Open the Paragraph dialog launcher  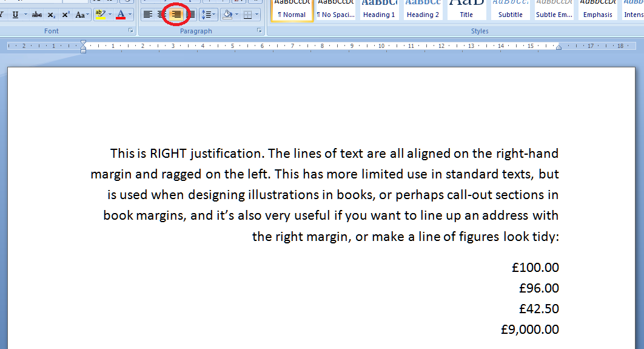click(260, 30)
